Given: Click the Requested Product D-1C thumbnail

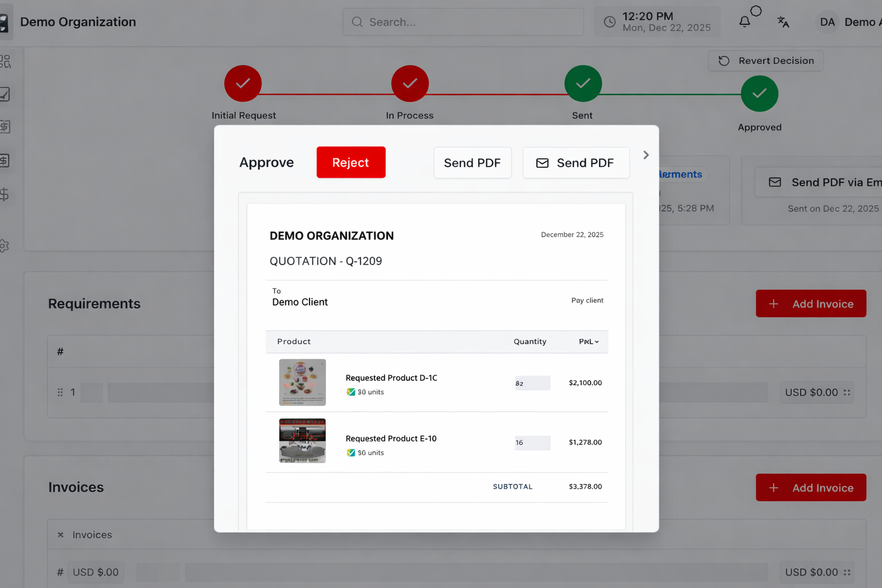Looking at the screenshot, I should 302,382.
